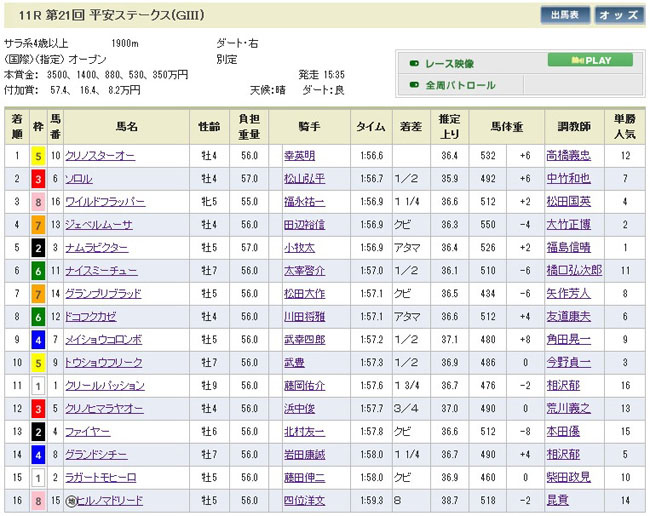Select red frame 3 box beside ソロル
The image size is (650, 516).
38,179
